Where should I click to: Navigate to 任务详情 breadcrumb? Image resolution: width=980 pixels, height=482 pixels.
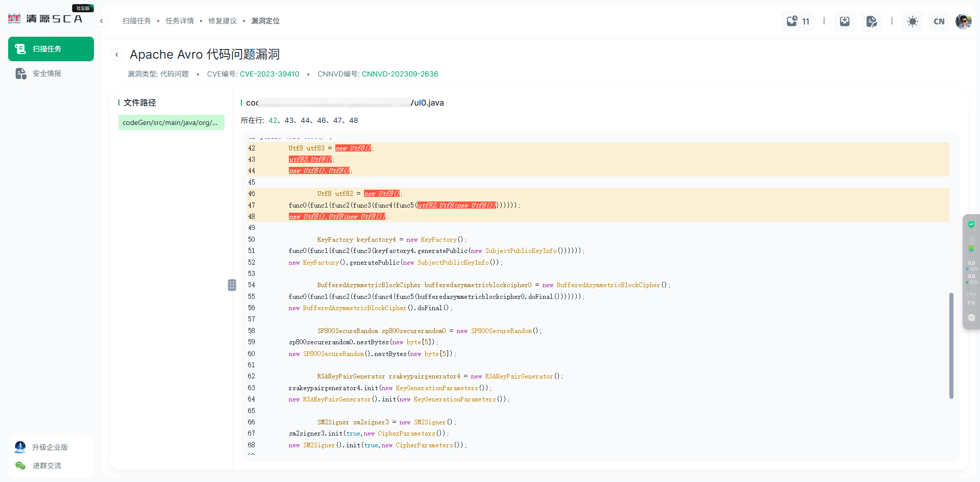[x=179, y=21]
